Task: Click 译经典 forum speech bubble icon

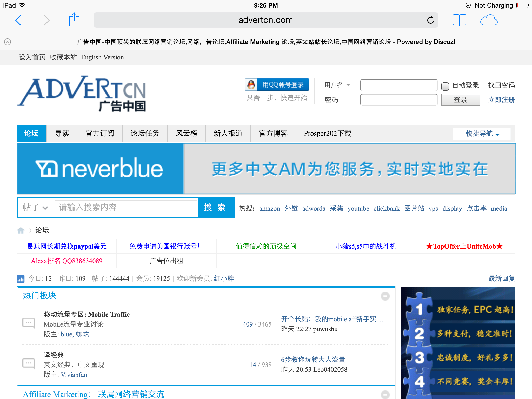Action: (x=29, y=364)
